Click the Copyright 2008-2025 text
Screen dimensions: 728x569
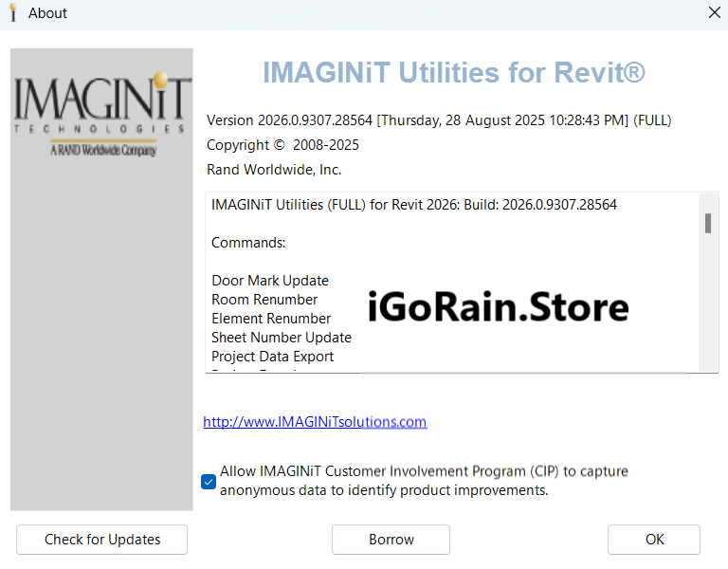[282, 145]
